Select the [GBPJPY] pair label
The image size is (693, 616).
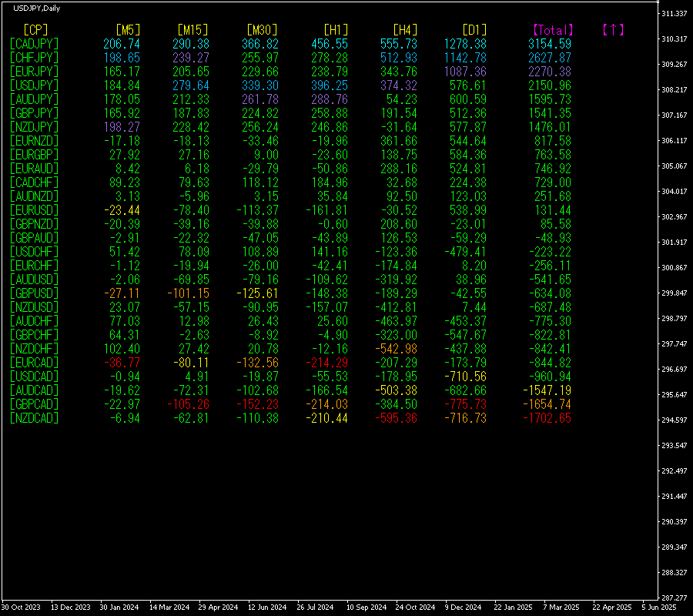[x=34, y=113]
